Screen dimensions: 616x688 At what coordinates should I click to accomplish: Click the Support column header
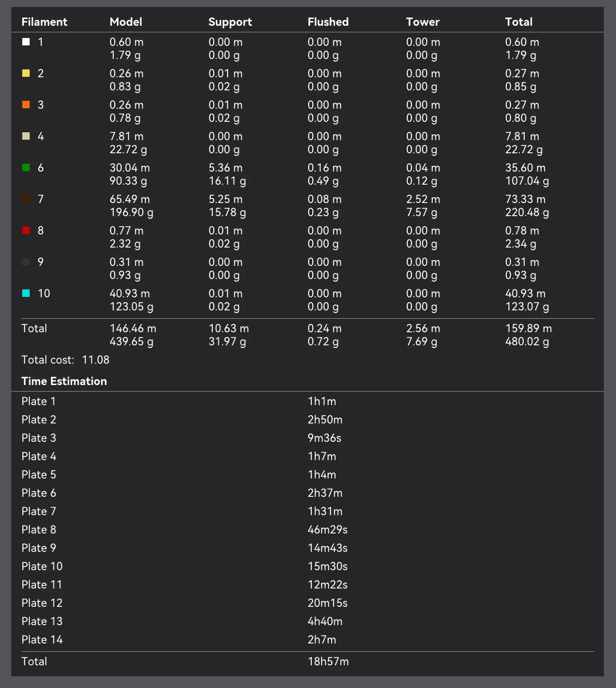[230, 22]
